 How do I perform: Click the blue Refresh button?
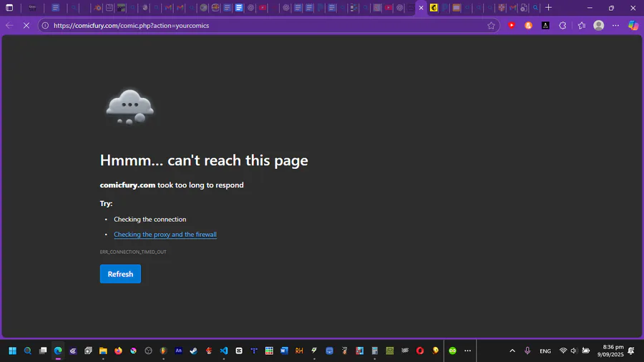pyautogui.click(x=120, y=274)
